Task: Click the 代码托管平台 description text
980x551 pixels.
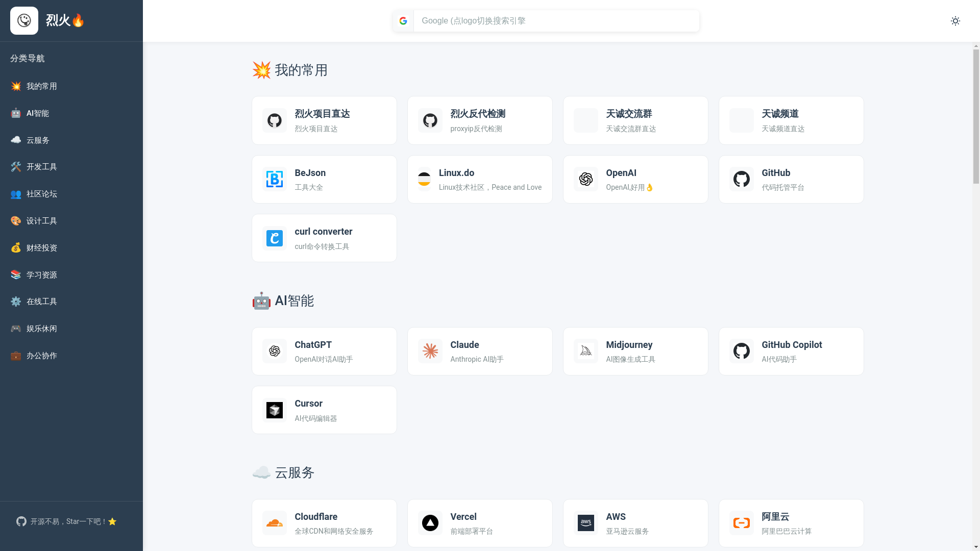Action: click(x=782, y=188)
